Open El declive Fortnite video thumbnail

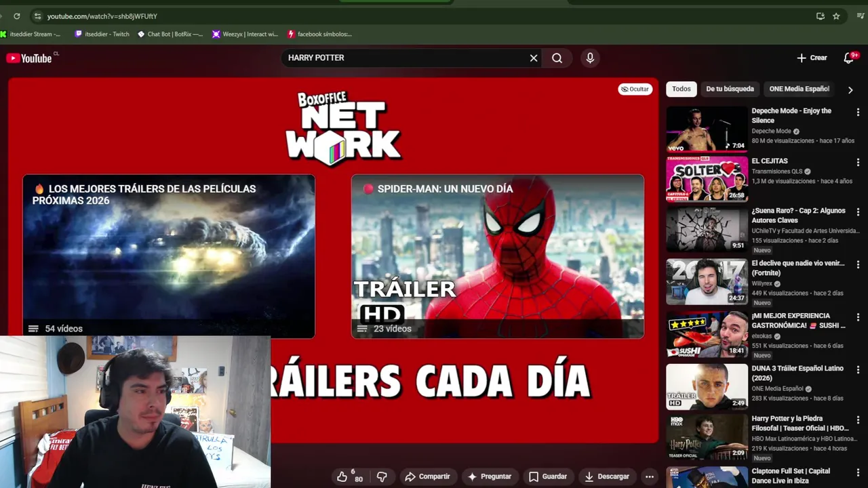click(x=707, y=282)
